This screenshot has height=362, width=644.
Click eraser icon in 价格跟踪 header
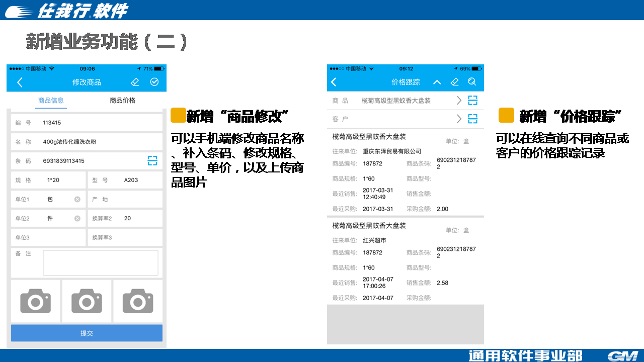(x=455, y=82)
